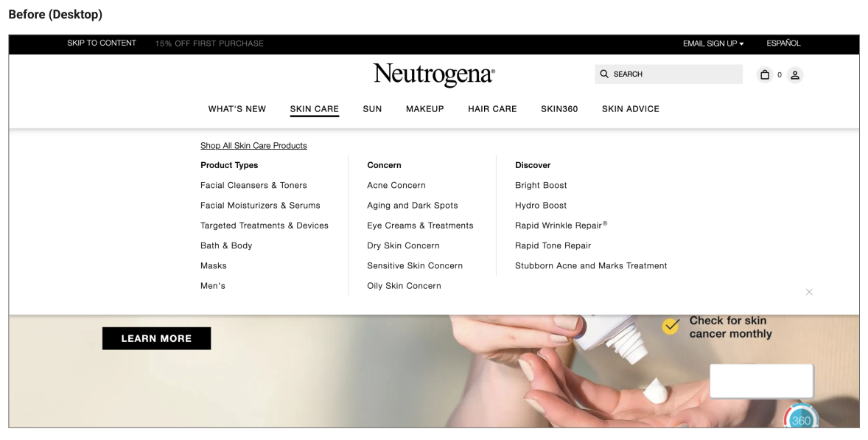The height and width of the screenshot is (440, 868).
Task: Go to Masks category
Action: (213, 265)
